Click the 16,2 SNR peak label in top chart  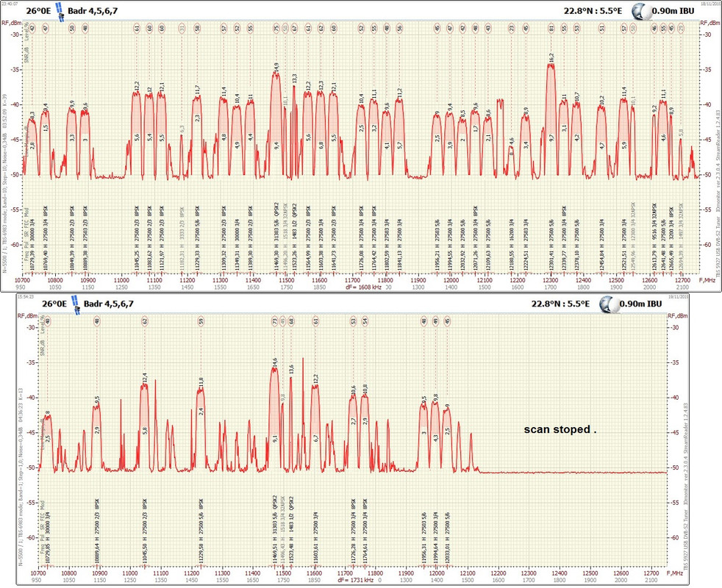(x=551, y=57)
